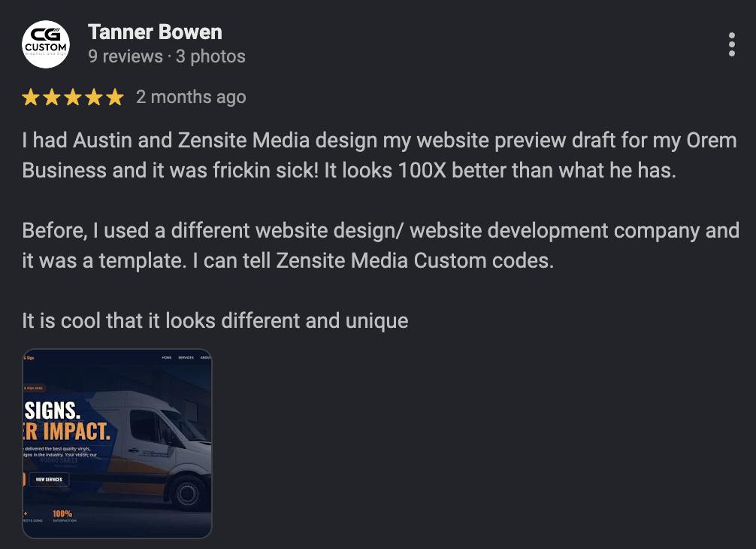756x549 pixels.
Task: Click SERVICES in the preview screenshot
Action: (187, 358)
